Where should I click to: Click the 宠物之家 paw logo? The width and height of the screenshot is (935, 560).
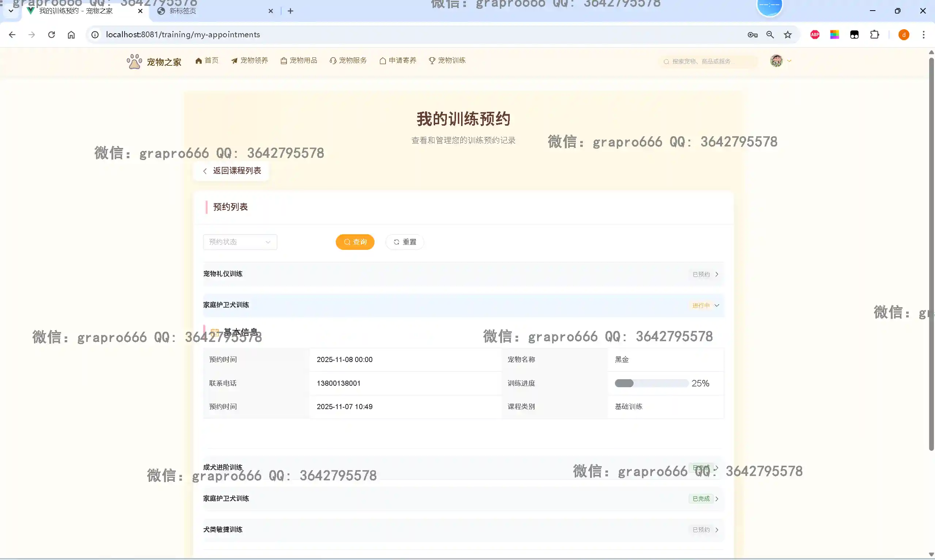[134, 61]
